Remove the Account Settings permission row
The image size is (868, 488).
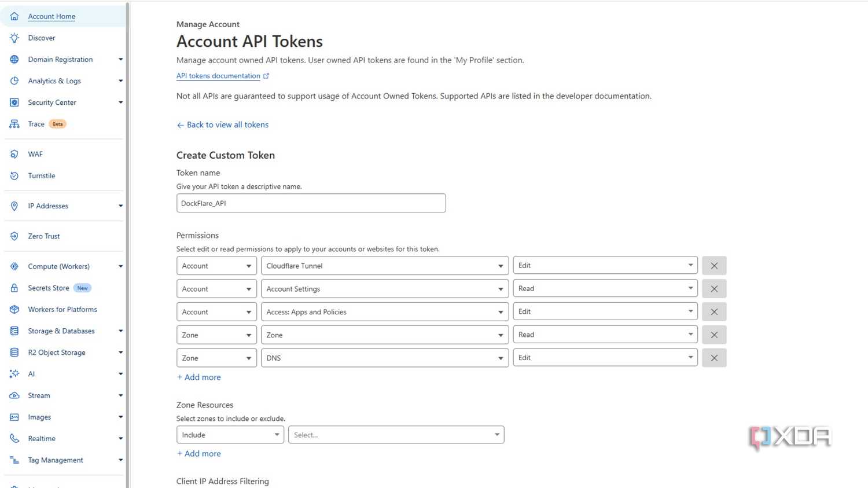(714, 289)
